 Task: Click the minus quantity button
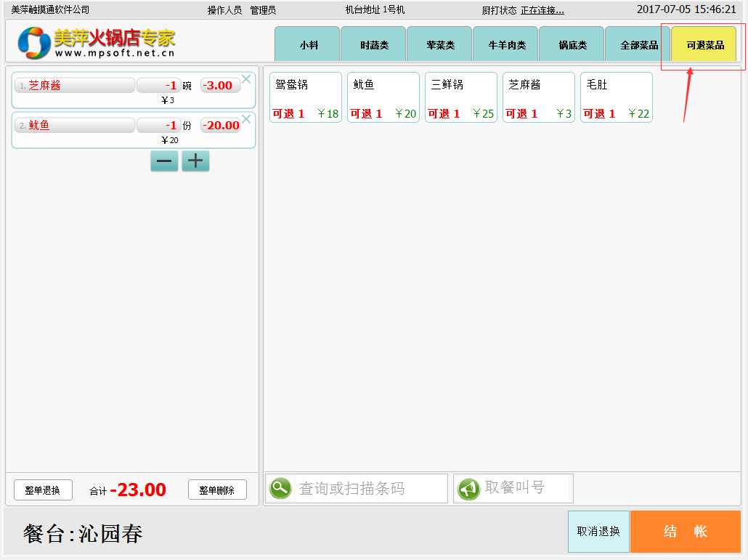[x=164, y=161]
